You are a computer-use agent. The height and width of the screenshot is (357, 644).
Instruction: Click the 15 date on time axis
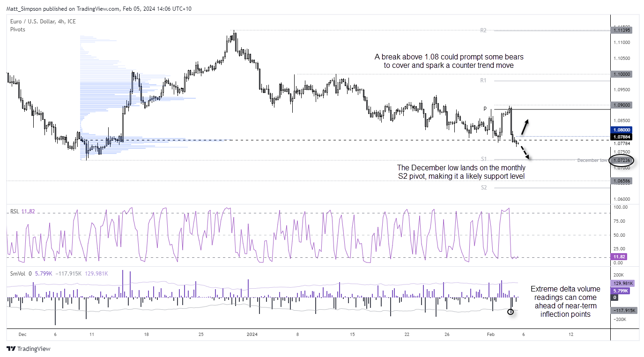tap(352, 335)
